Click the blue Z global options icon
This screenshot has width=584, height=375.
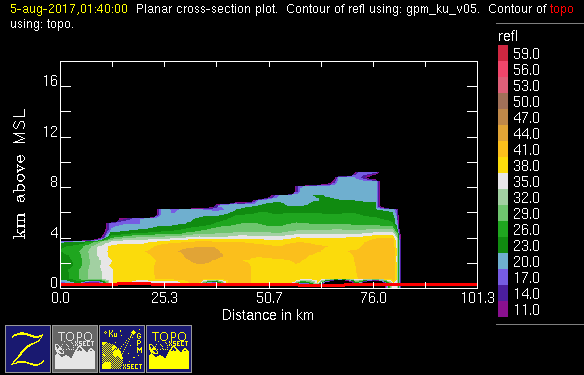pos(28,349)
